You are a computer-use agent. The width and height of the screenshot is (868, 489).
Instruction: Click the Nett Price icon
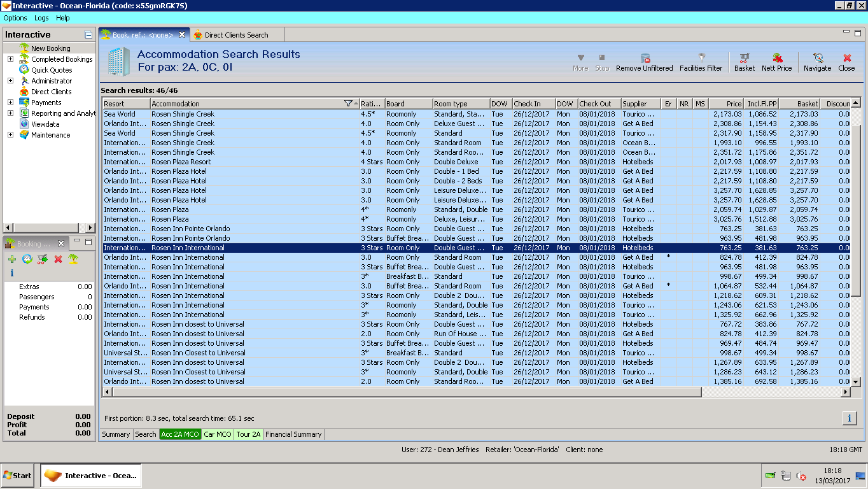tap(777, 58)
